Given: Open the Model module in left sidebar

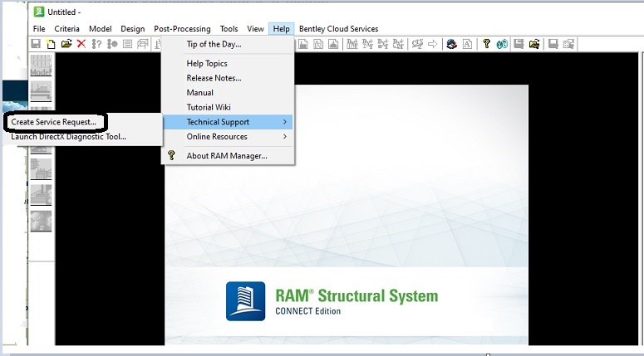Looking at the screenshot, I should tap(41, 65).
